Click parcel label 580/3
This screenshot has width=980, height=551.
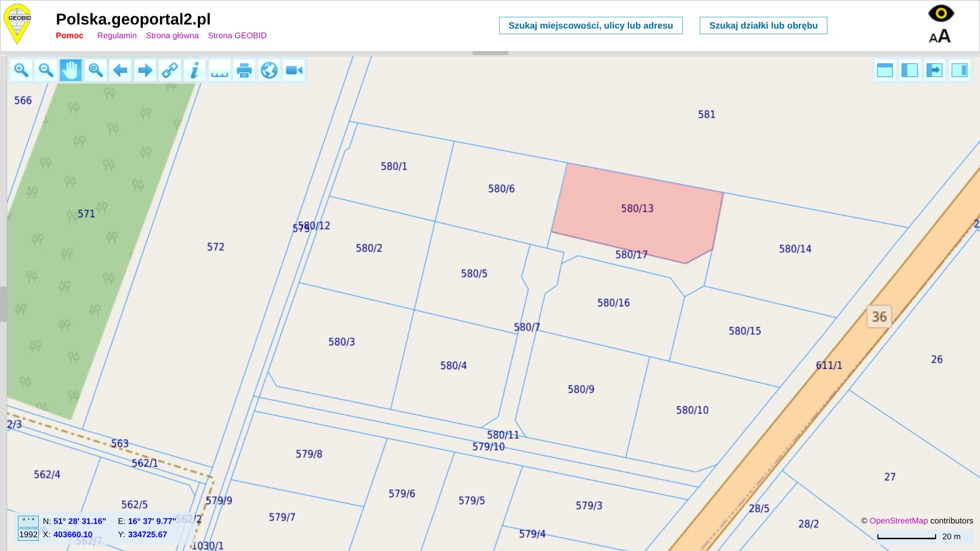[x=341, y=342]
